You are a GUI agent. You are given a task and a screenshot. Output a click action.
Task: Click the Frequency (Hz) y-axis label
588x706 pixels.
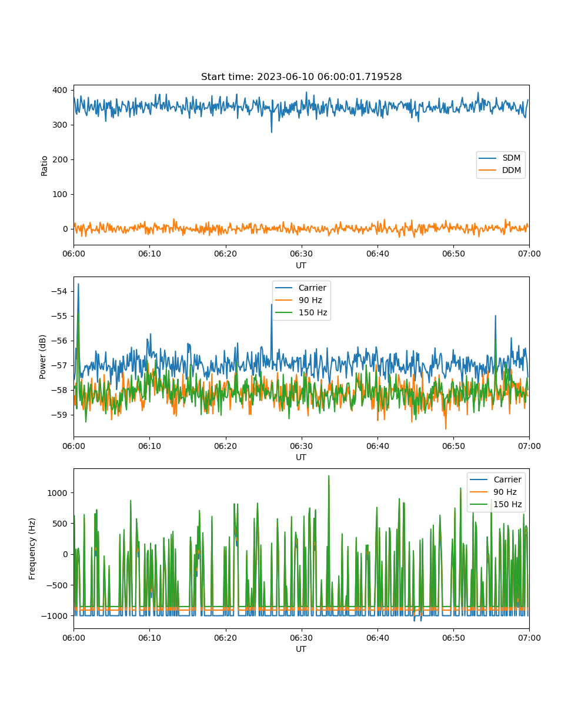32,548
